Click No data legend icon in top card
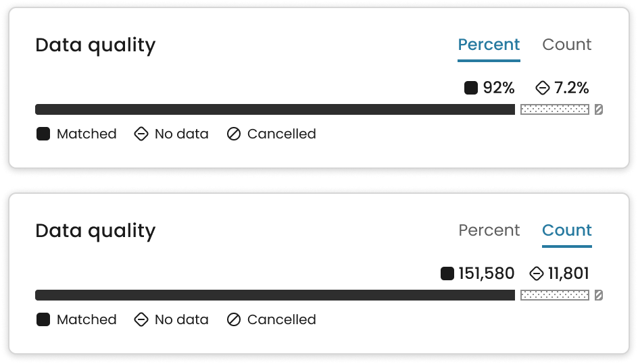Screen dimensions: 638x364 (x=141, y=134)
